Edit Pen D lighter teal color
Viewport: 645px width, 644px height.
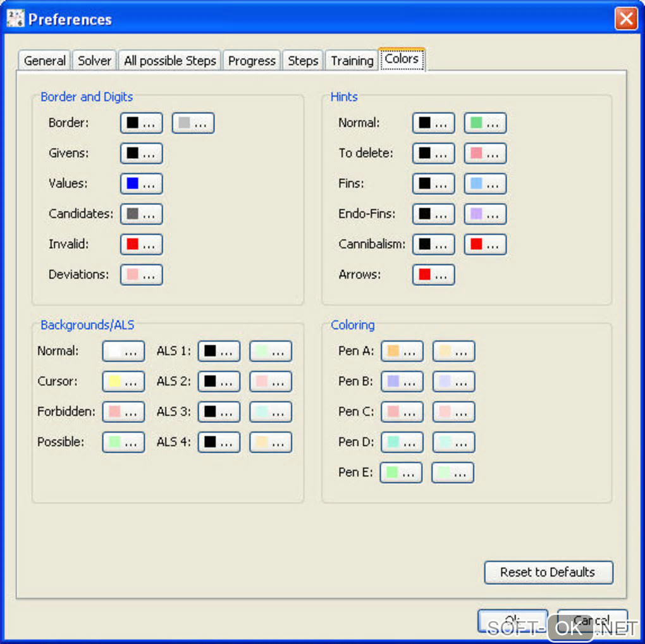click(x=454, y=442)
